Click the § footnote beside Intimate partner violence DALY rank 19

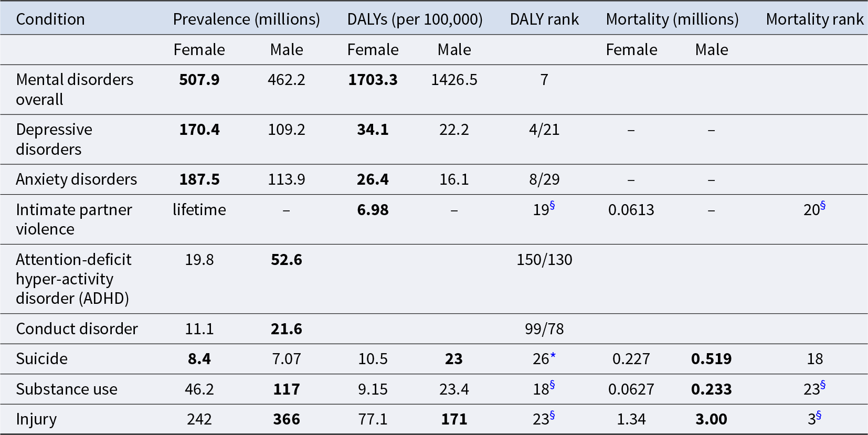tap(552, 205)
